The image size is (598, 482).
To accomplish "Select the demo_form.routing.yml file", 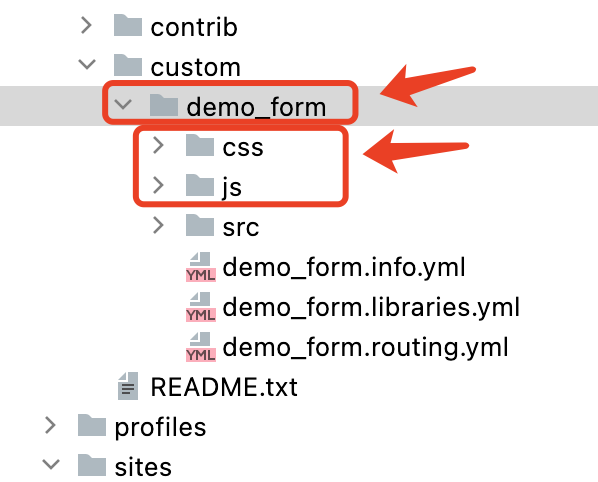I will [x=365, y=347].
